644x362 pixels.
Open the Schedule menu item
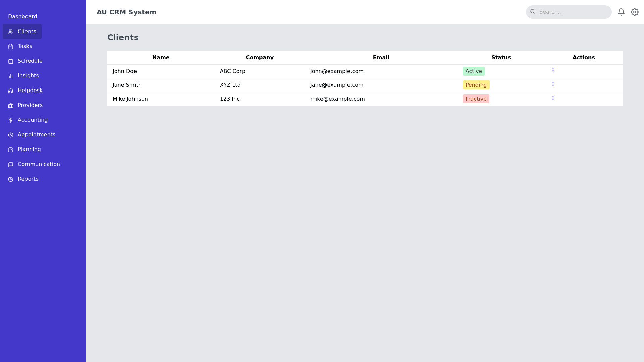(x=30, y=61)
